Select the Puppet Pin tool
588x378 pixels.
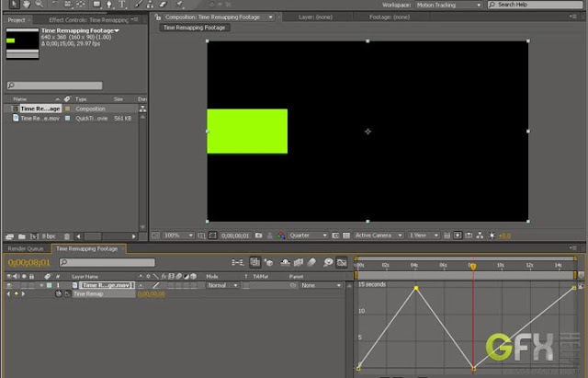tap(179, 4)
